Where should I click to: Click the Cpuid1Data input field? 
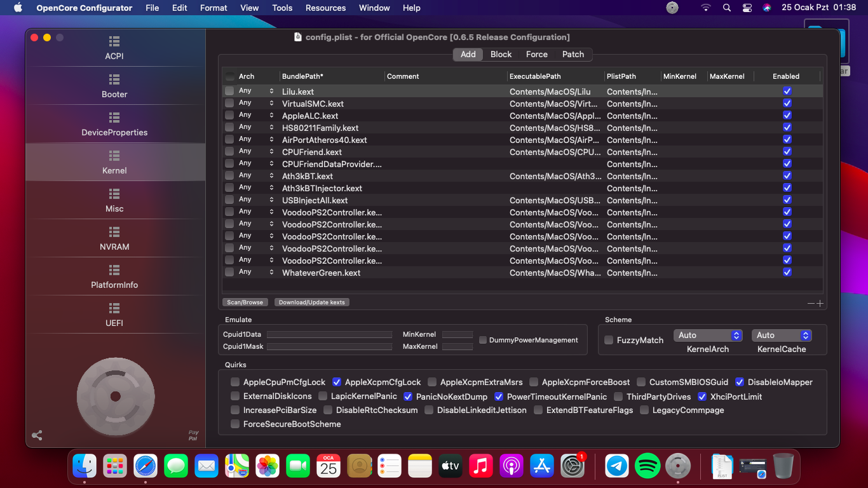click(329, 334)
